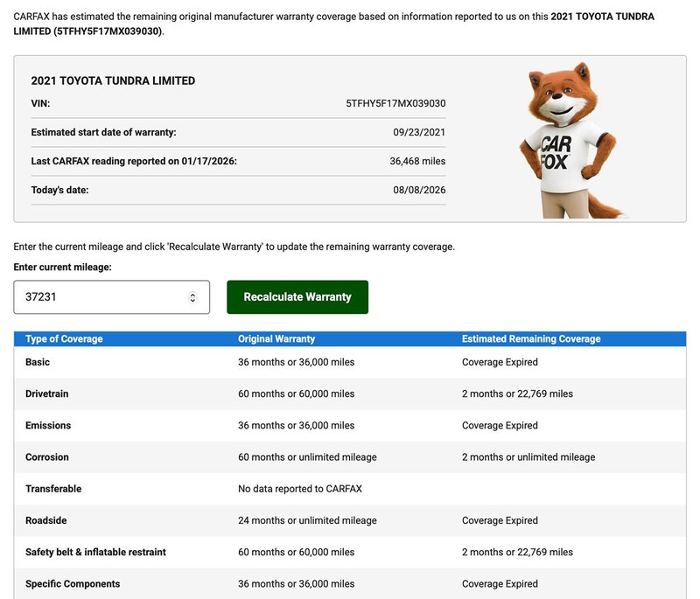
Task: Click the Enter current mileage label
Action: 62,268
